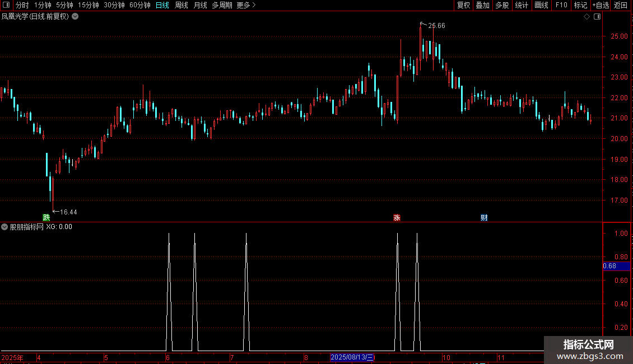The width and height of the screenshot is (633, 364).
Task: Click the 16.44 low price label
Action: 68,212
